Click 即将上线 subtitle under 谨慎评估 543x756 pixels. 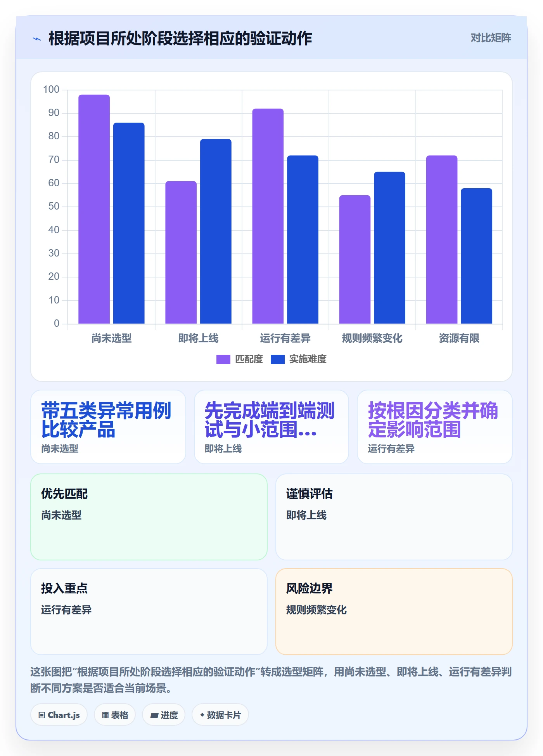[x=306, y=515]
